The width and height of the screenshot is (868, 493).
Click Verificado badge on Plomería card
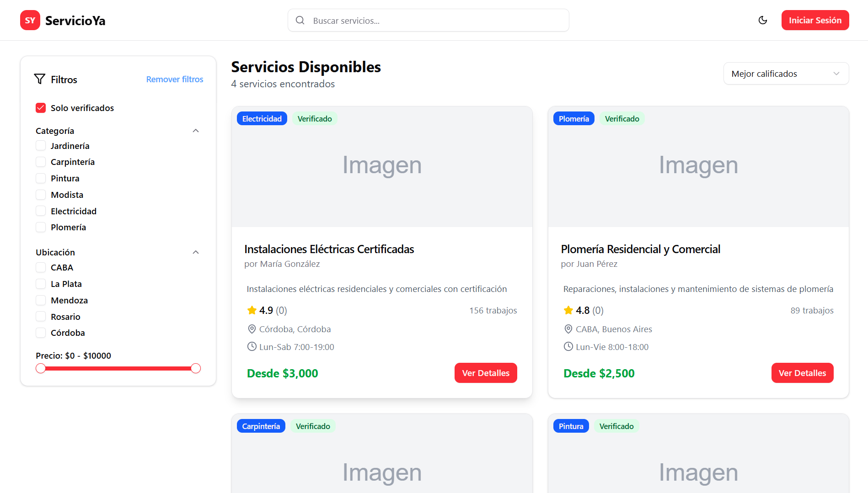click(x=622, y=118)
